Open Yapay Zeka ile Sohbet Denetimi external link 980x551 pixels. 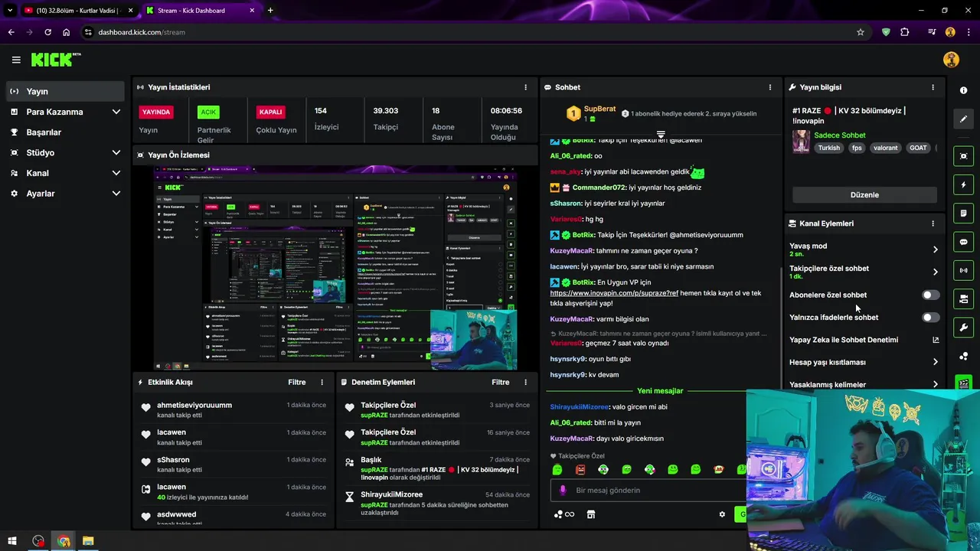[x=936, y=340]
